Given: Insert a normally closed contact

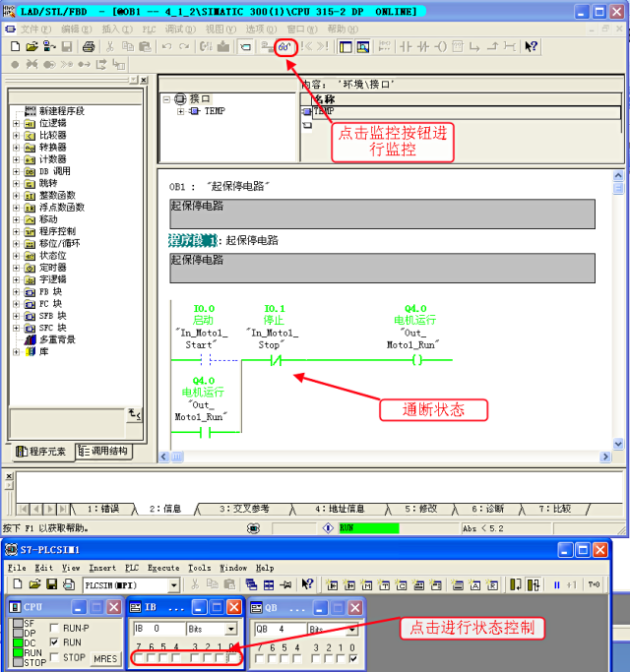Looking at the screenshot, I should tap(423, 46).
